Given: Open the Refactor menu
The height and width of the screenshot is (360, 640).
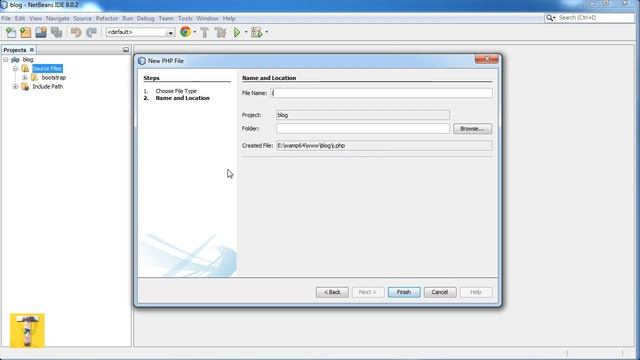Looking at the screenshot, I should (x=107, y=18).
